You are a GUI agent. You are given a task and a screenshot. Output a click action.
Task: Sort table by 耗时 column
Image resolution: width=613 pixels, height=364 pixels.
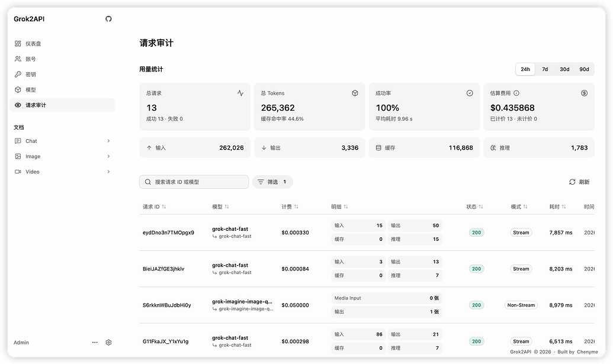click(558, 207)
